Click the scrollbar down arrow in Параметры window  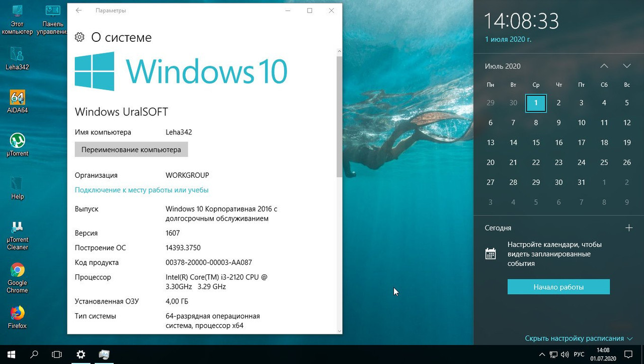click(x=339, y=330)
